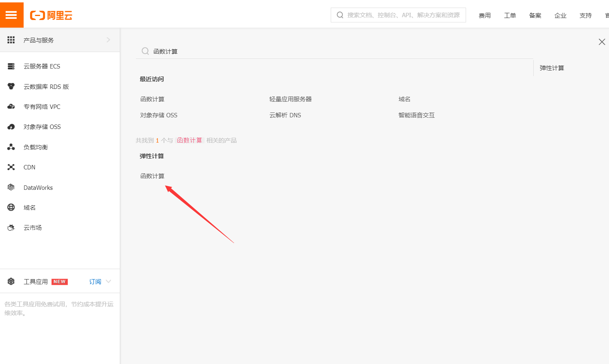Close the product search panel
This screenshot has height=364, width=609.
[601, 42]
